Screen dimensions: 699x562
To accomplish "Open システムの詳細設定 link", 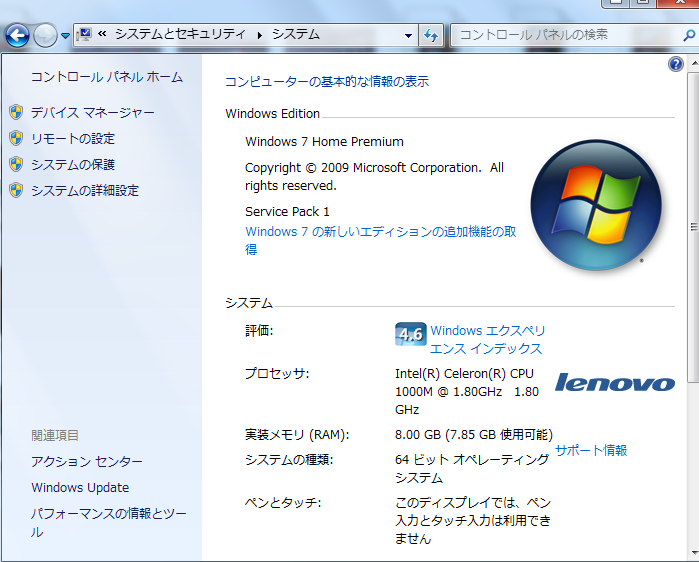I will pyautogui.click(x=84, y=190).
